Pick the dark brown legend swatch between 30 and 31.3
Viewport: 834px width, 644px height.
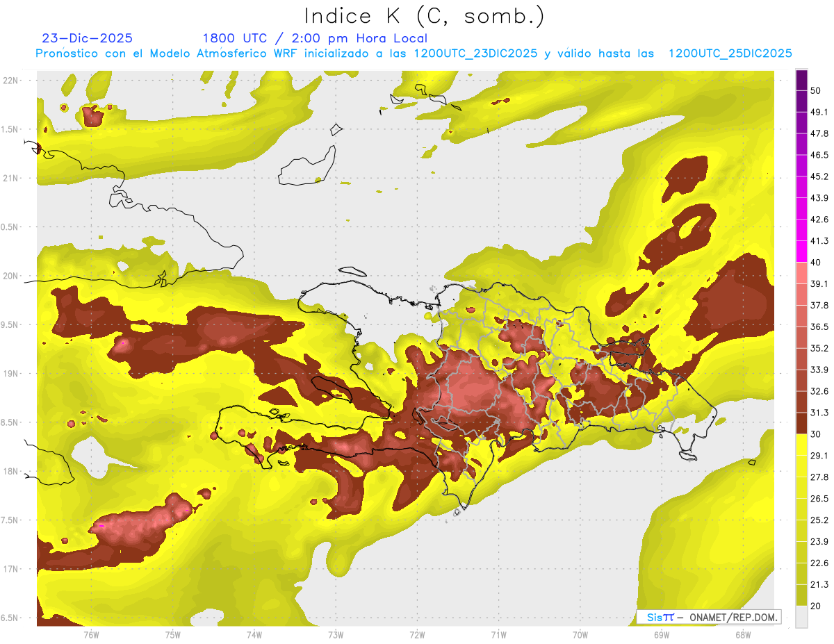pyautogui.click(x=801, y=424)
